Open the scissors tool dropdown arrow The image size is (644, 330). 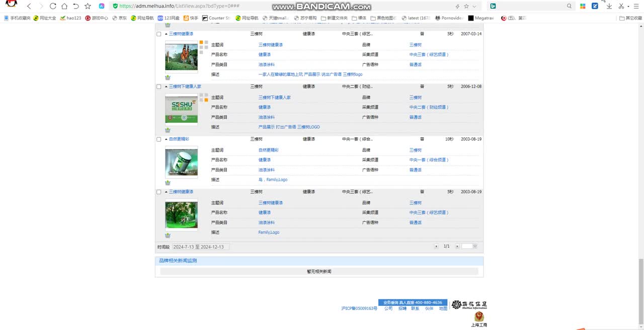click(628, 7)
